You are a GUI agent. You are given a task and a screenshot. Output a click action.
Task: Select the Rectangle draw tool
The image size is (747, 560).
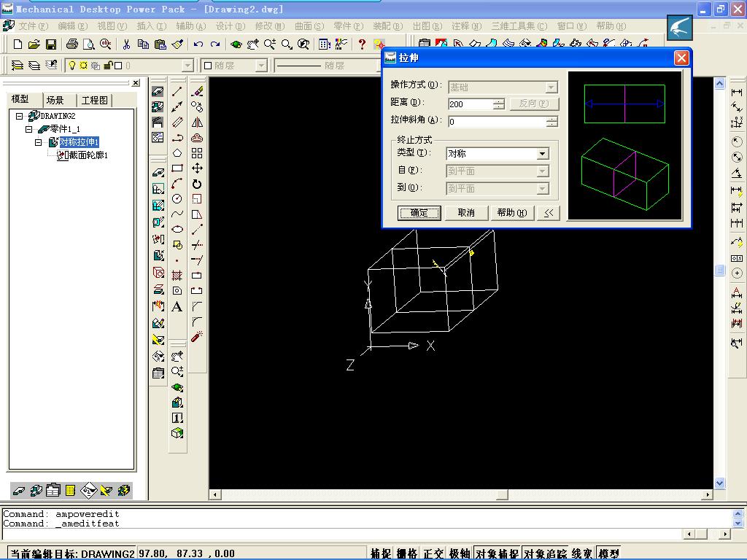coord(177,168)
